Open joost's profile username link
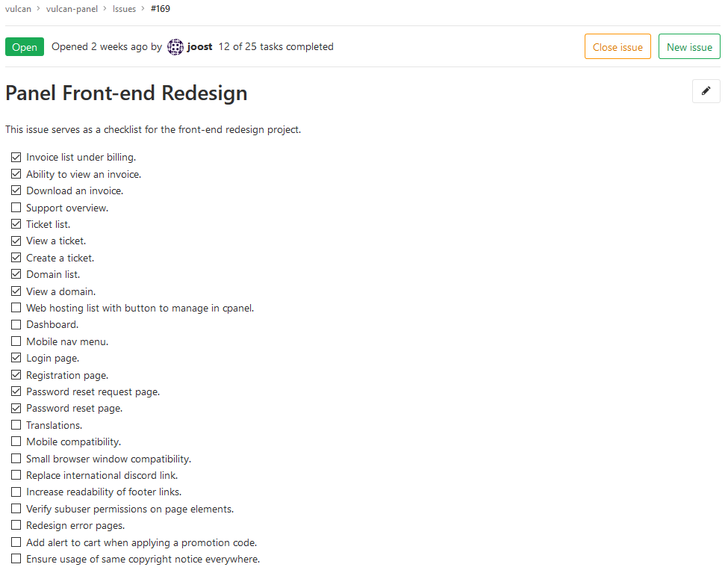The image size is (728, 573). coord(199,47)
